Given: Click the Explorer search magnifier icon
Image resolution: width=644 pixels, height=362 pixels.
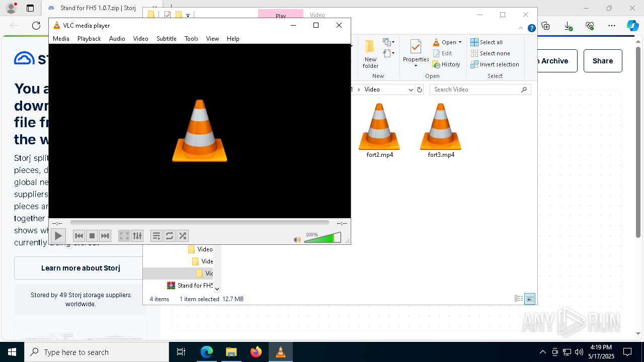Looking at the screenshot, I should [524, 89].
